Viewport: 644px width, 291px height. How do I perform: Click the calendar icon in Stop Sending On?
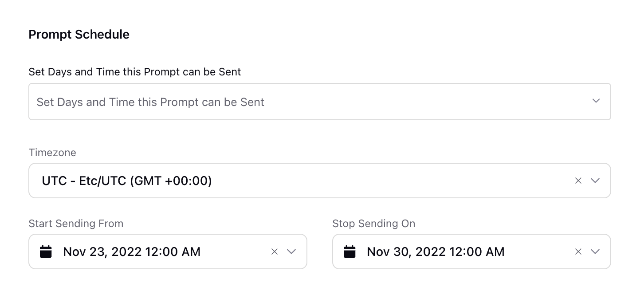point(349,252)
